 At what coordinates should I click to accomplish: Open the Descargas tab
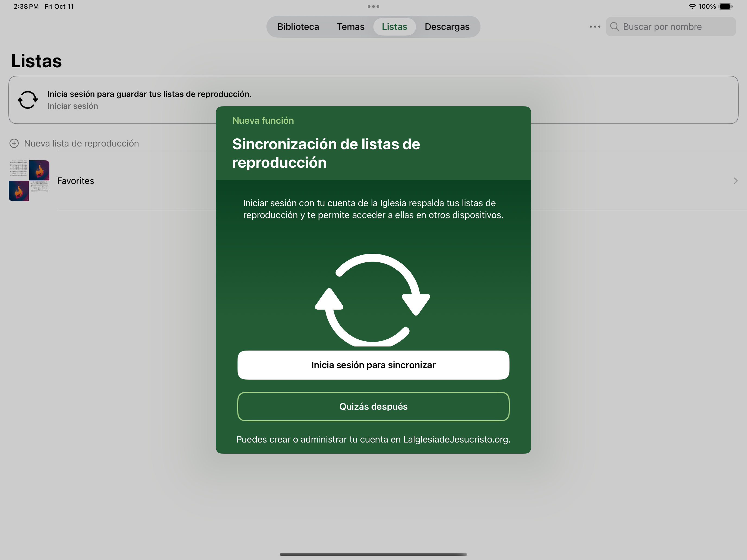tap(447, 27)
